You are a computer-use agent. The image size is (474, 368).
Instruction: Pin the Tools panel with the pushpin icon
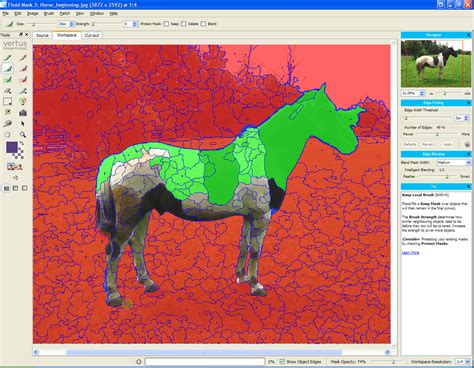21,35
